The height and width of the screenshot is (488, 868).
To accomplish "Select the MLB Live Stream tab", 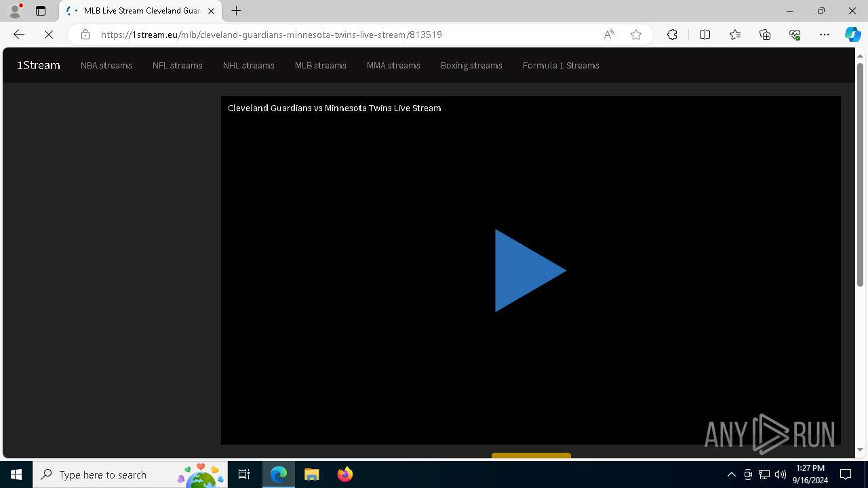I will 141,11.
